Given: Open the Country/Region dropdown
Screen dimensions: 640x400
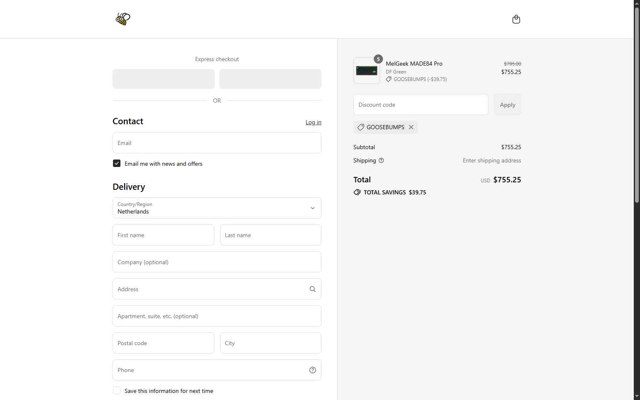Looking at the screenshot, I should coord(217,208).
